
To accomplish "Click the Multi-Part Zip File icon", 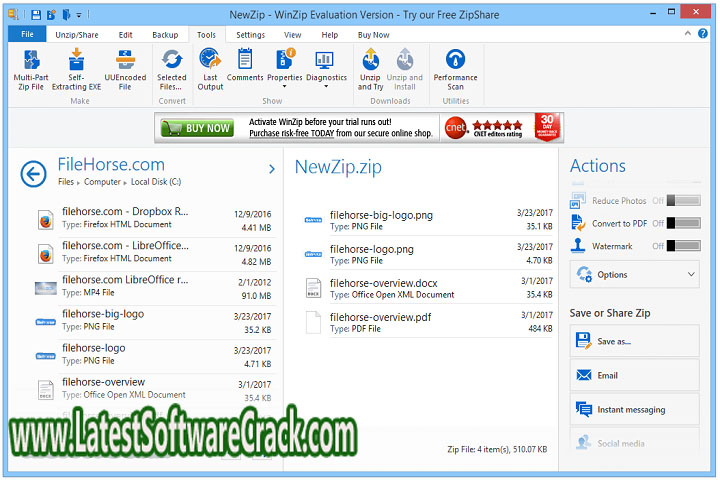I will coord(31,62).
